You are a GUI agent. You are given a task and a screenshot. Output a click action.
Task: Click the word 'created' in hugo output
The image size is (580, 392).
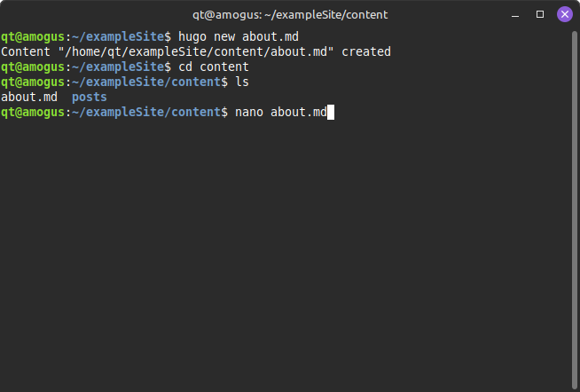click(366, 51)
